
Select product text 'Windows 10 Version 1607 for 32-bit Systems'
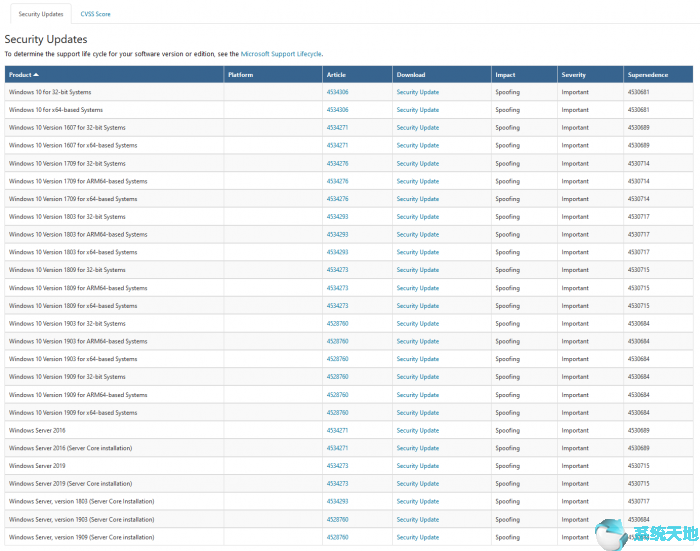click(67, 128)
